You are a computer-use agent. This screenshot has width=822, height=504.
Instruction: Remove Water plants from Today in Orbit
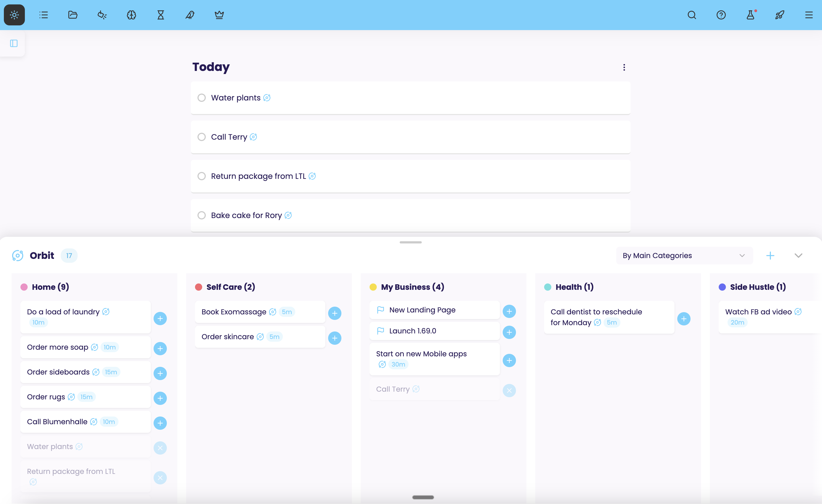pyautogui.click(x=160, y=448)
